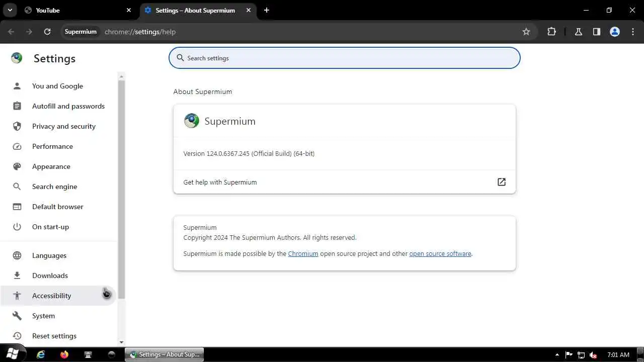Click the forward navigation arrow

click(x=29, y=32)
